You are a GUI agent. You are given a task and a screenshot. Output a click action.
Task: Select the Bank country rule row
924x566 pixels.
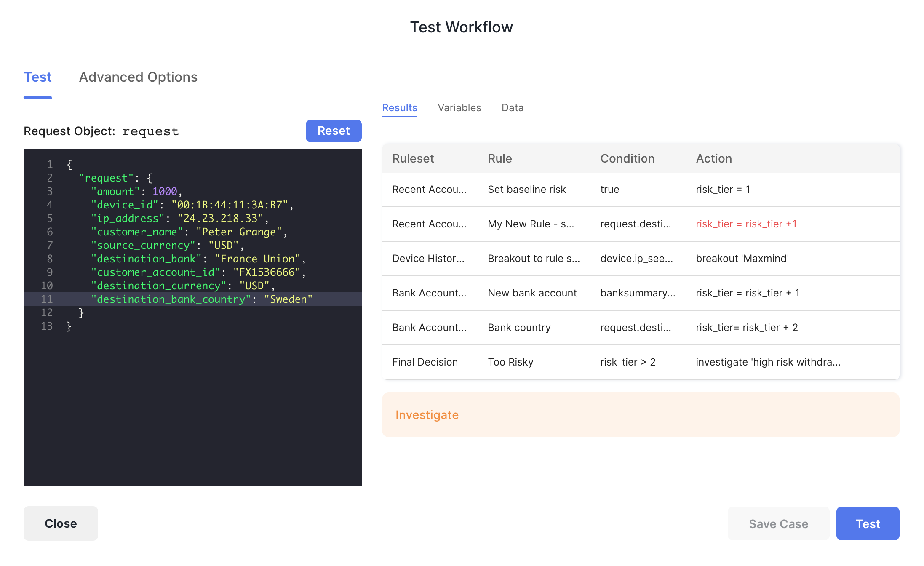coord(519,328)
